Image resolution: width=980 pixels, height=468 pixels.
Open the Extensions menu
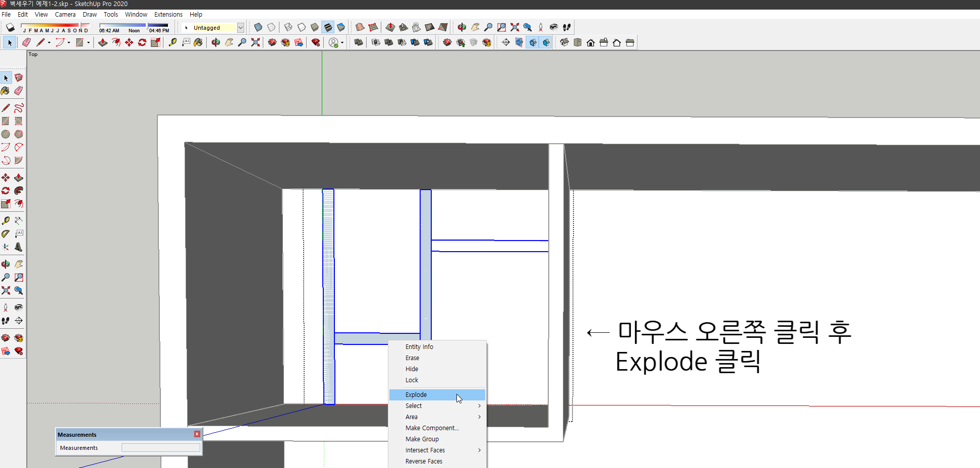click(168, 14)
